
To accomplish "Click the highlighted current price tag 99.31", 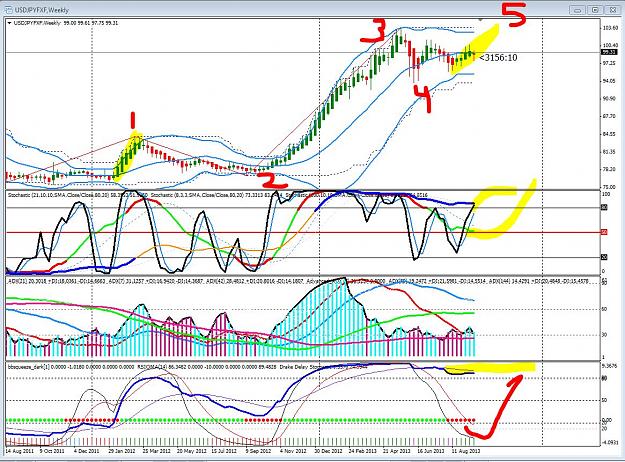I will 608,52.
